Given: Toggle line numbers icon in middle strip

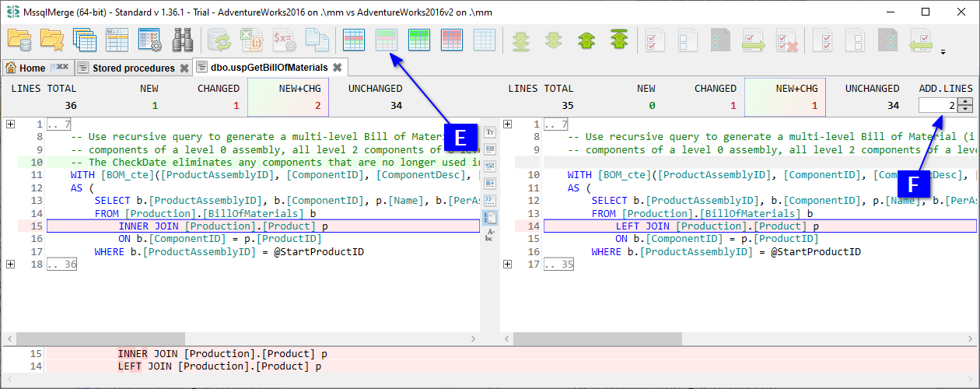Looking at the screenshot, I should pos(491,217).
